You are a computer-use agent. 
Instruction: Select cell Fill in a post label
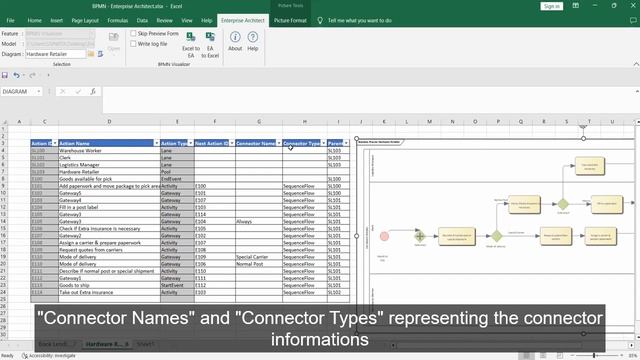[109, 207]
